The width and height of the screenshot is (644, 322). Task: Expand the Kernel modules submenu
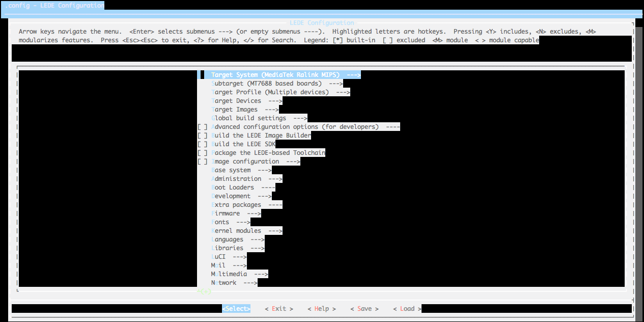(246, 231)
